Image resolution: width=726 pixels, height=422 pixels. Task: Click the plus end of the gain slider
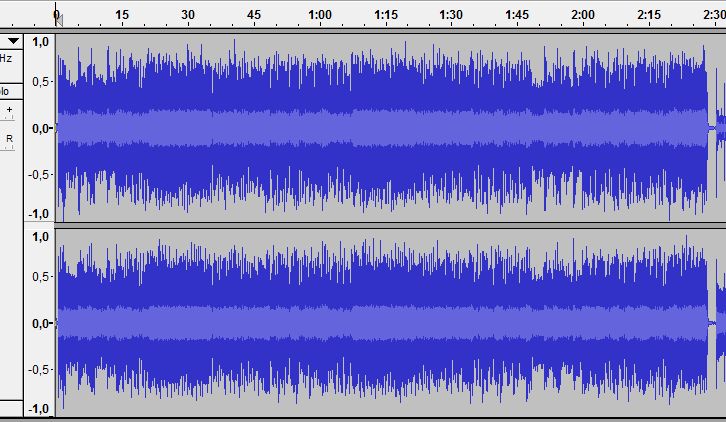tap(9, 110)
